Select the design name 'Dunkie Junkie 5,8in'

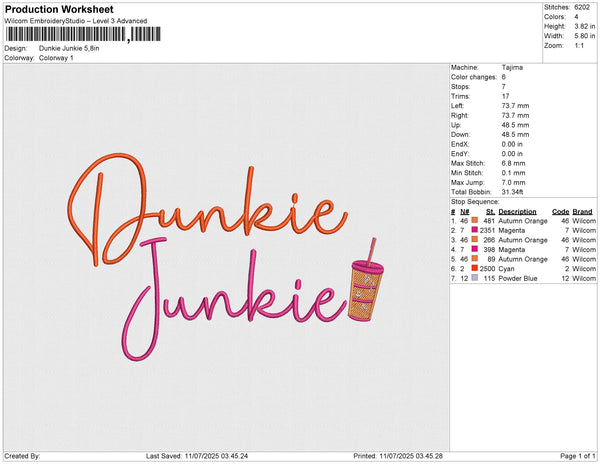pos(69,48)
